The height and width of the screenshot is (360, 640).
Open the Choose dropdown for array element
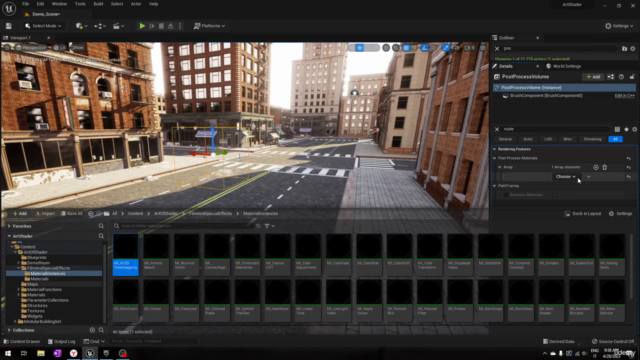[565, 176]
